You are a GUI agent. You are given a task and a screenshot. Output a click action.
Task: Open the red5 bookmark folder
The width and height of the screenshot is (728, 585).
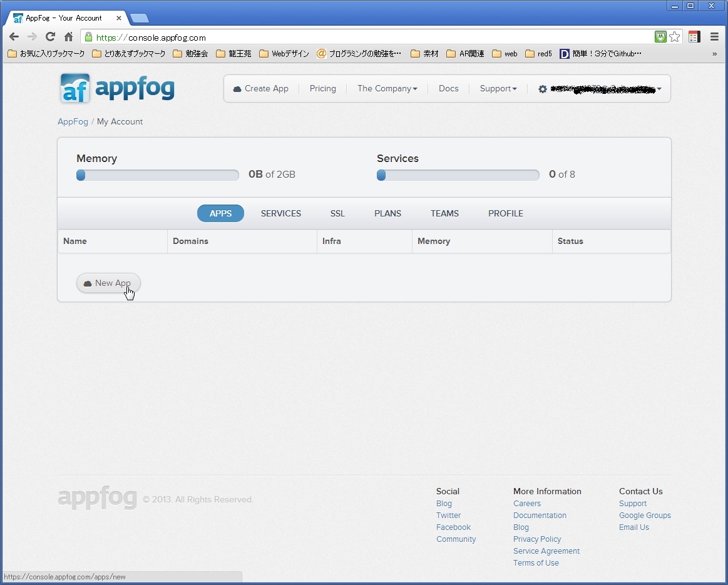click(x=538, y=54)
